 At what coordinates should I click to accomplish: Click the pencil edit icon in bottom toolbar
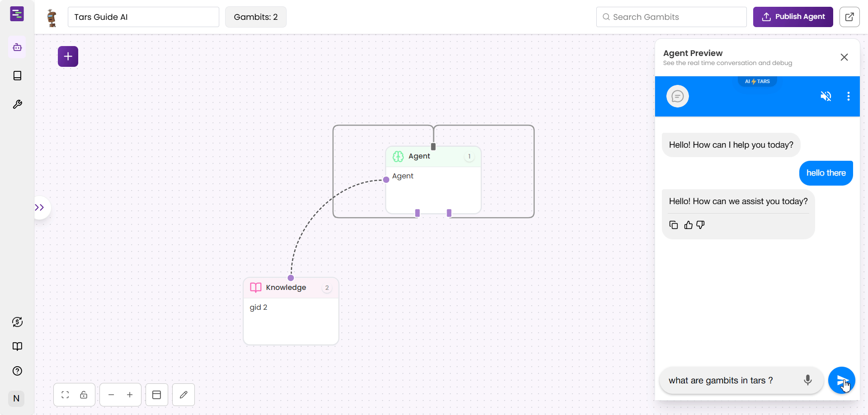(x=184, y=395)
